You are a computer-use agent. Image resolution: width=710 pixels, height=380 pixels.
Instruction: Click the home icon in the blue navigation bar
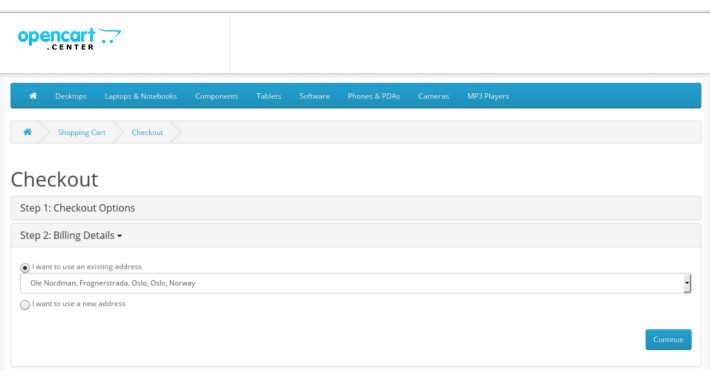click(33, 96)
